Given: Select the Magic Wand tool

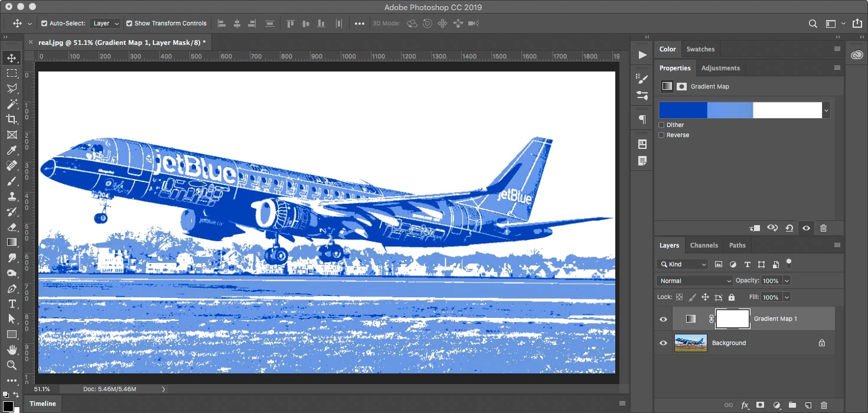Looking at the screenshot, I should (12, 104).
